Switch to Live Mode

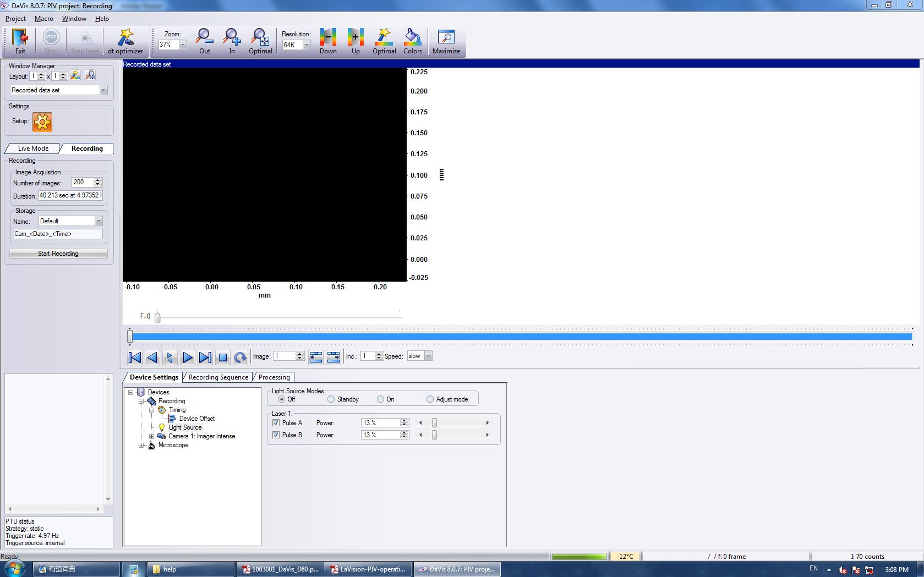[33, 149]
